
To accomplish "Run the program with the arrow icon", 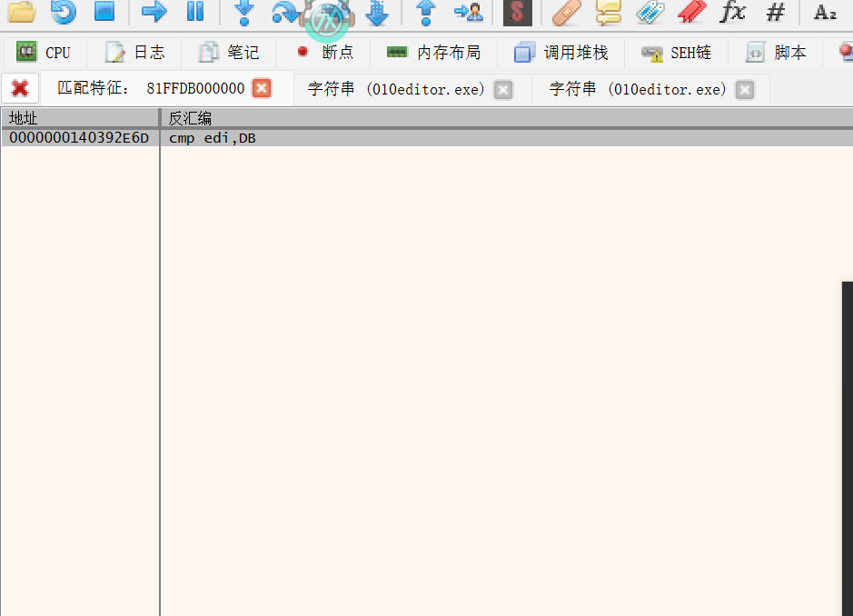I will click(x=154, y=12).
